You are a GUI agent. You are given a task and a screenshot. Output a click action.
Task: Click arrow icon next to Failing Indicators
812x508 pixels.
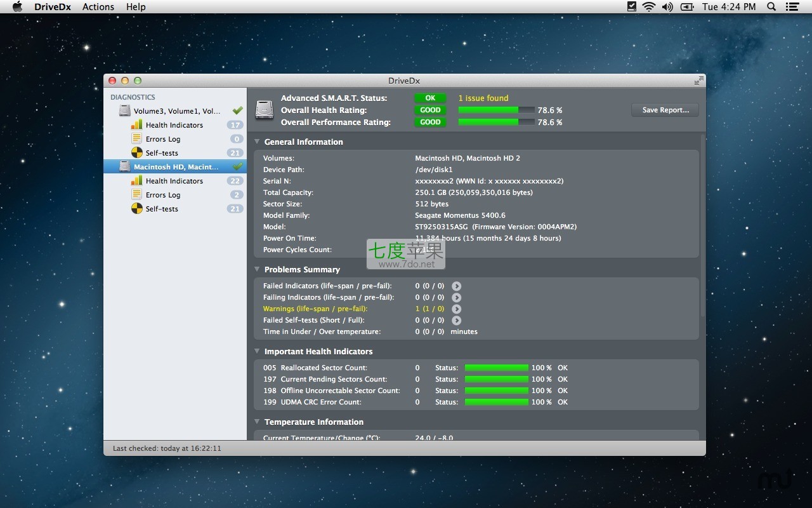tap(456, 298)
